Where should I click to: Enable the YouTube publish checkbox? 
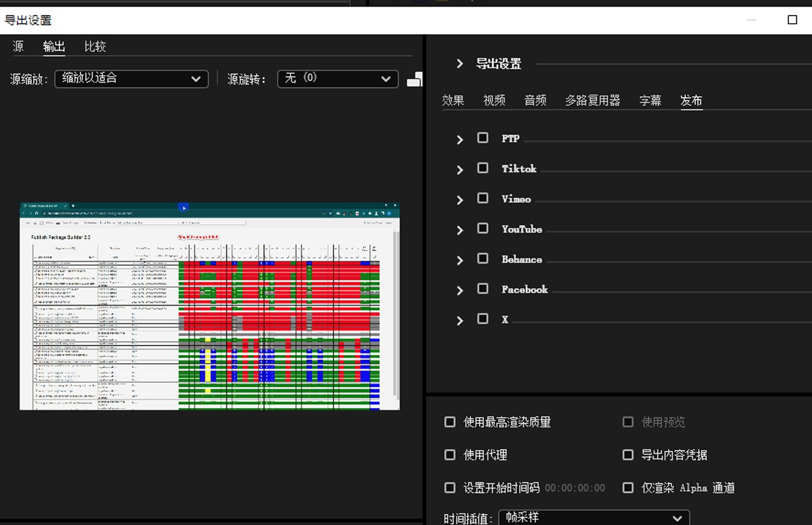click(483, 228)
